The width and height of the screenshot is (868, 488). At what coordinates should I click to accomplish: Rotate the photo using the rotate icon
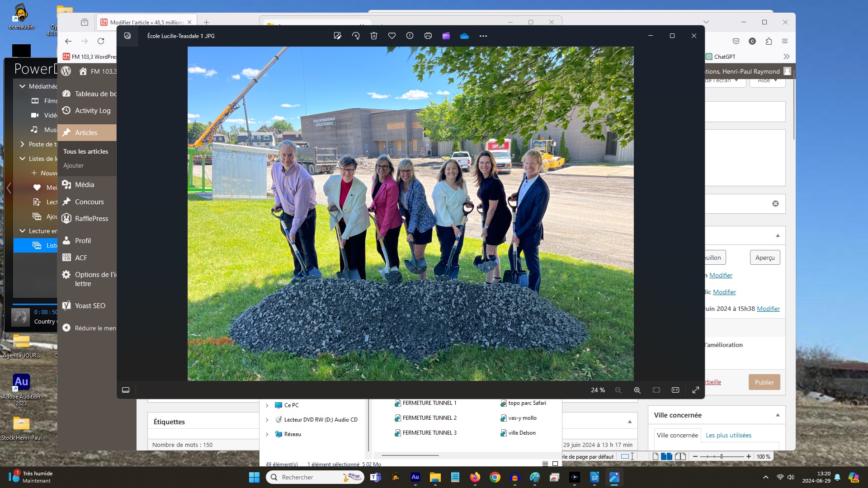356,36
